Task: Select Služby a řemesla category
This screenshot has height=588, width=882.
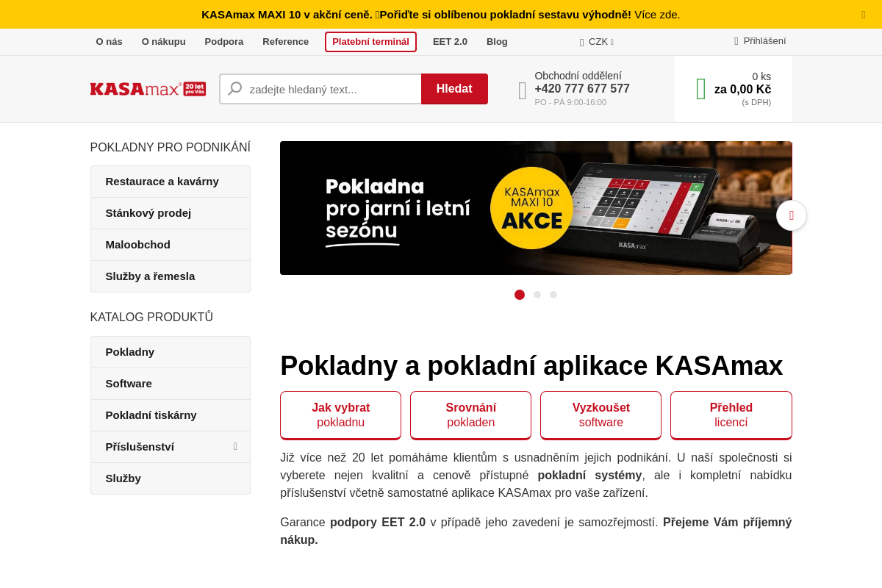Action: [x=171, y=276]
